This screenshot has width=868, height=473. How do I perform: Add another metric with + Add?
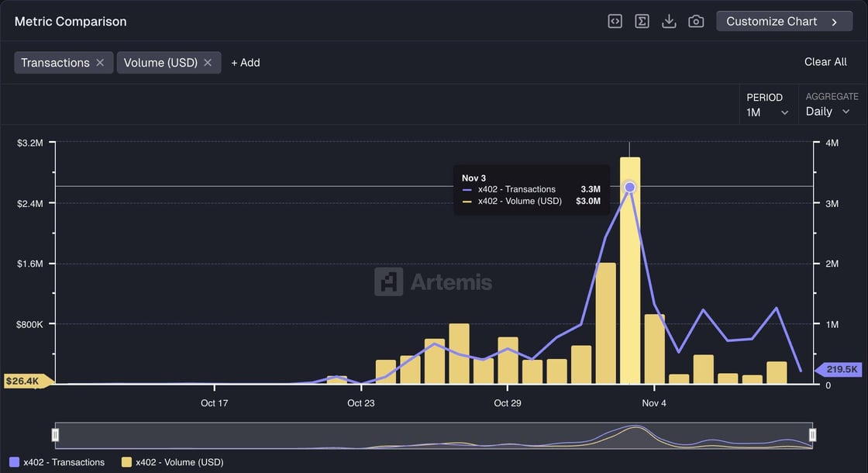point(246,63)
